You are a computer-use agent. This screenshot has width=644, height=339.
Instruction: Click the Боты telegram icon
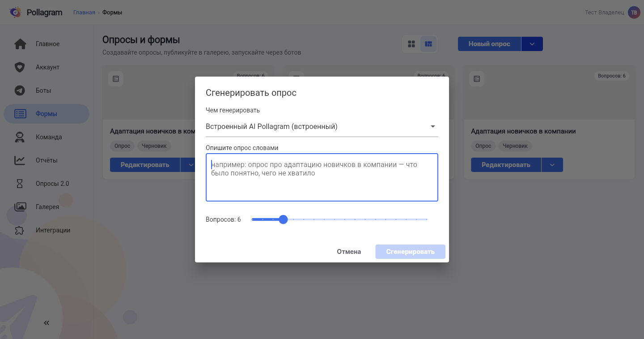tap(20, 90)
